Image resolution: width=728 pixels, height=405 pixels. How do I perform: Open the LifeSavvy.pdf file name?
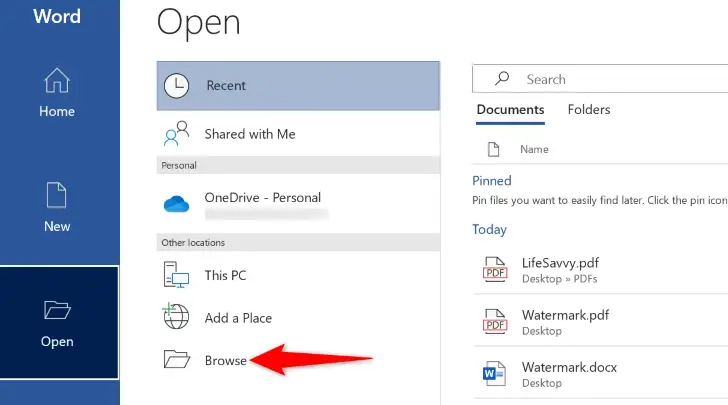[x=560, y=263]
